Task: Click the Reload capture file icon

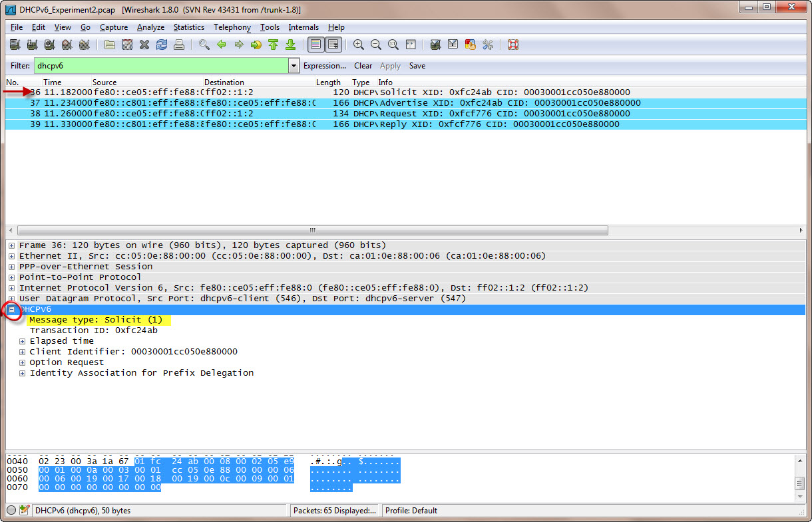Action: (x=161, y=45)
